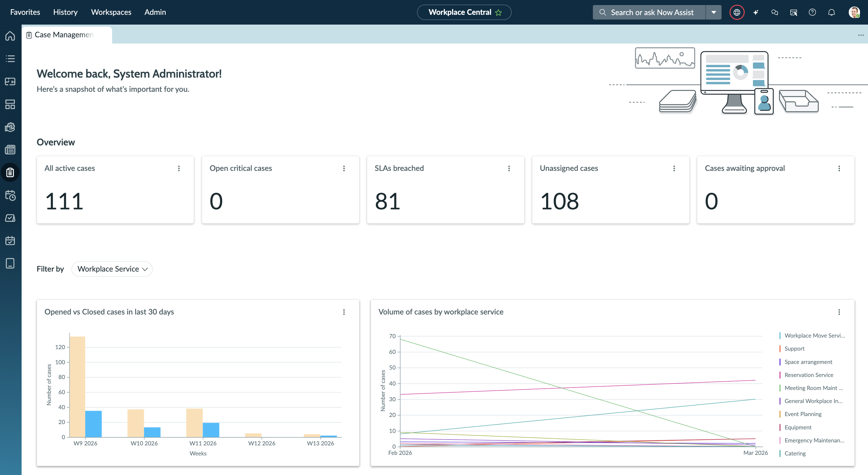Click the W9 2026 closed cases blue bar
This screenshot has width=868, height=475.
pyautogui.click(x=93, y=424)
